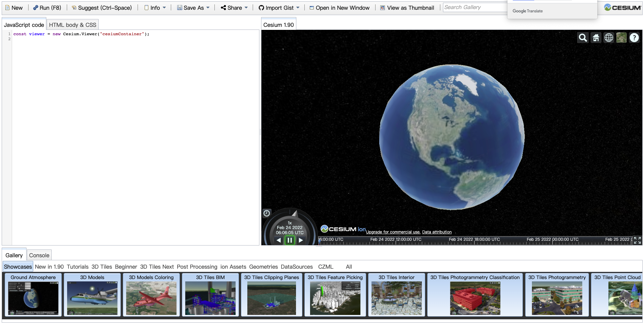Open 3D Tiles Photogrammetry demo
This screenshot has height=324, width=644.
(x=557, y=295)
